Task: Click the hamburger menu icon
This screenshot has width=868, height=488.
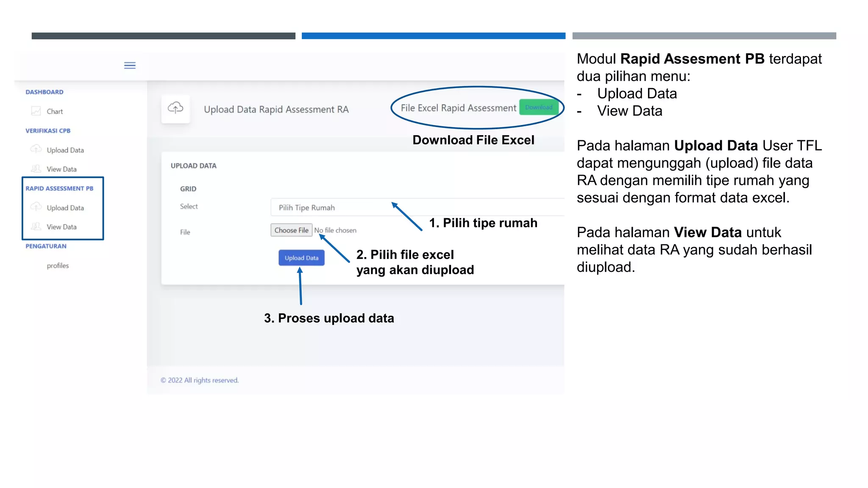Action: [x=130, y=65]
